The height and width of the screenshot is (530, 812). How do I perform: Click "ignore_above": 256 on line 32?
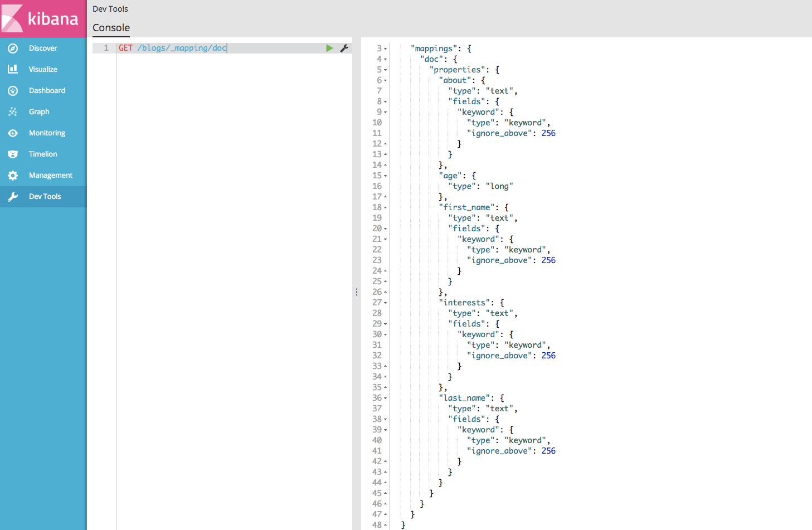point(511,356)
